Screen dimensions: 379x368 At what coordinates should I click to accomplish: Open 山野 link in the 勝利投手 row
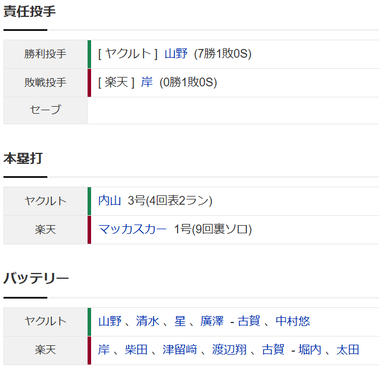coord(176,54)
